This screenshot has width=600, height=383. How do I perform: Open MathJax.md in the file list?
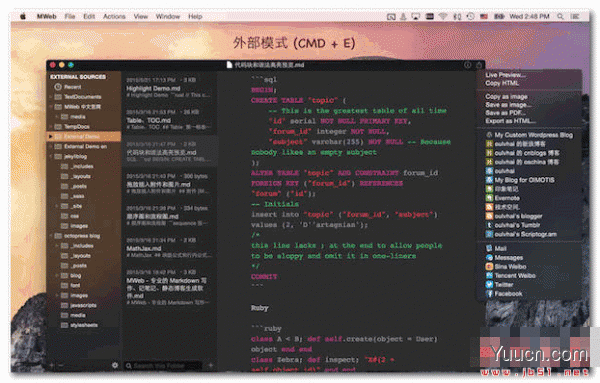click(169, 248)
